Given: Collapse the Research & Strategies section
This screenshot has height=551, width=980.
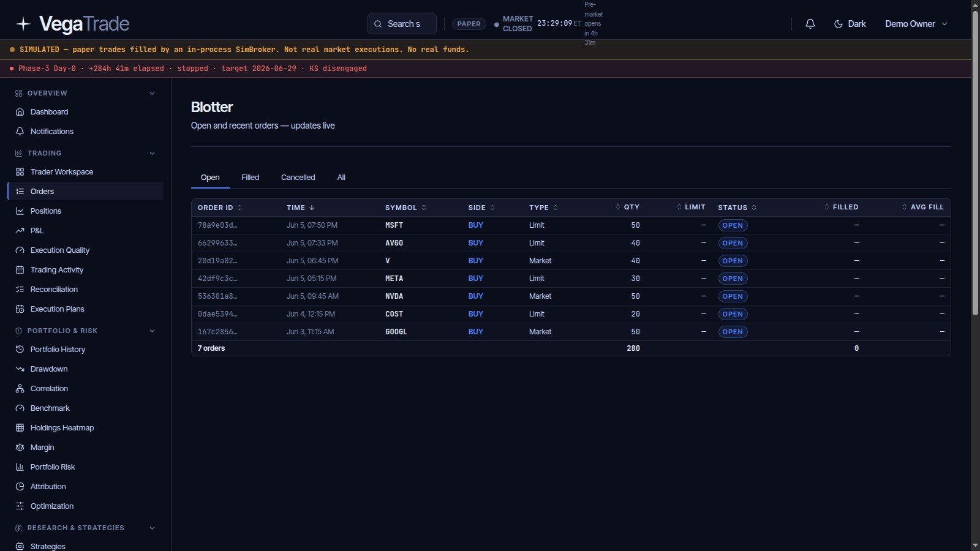Looking at the screenshot, I should pos(152,528).
